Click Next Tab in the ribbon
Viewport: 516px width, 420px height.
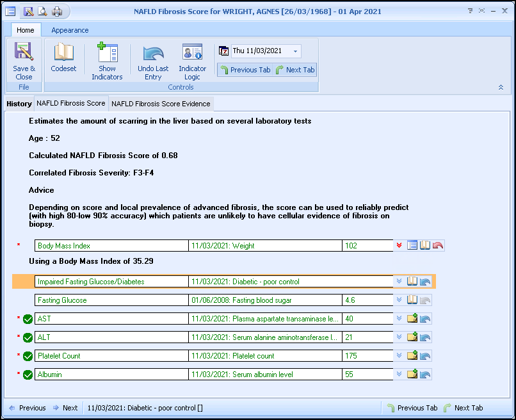click(x=295, y=70)
